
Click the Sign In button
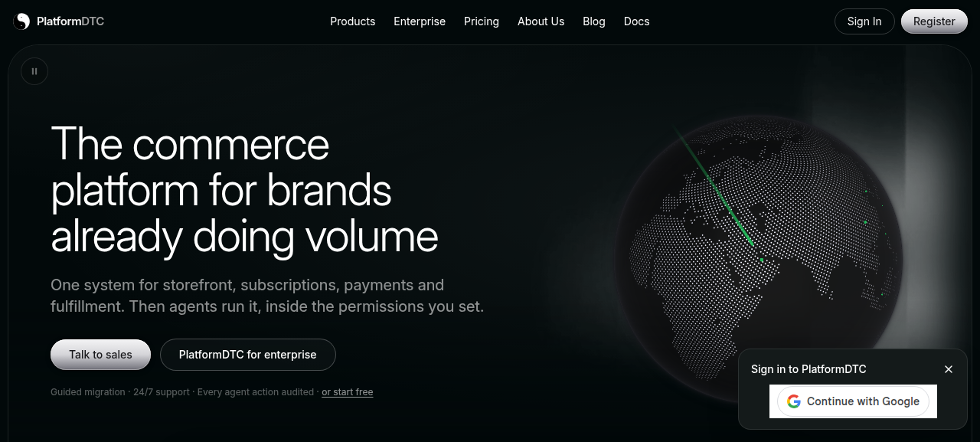tap(864, 21)
